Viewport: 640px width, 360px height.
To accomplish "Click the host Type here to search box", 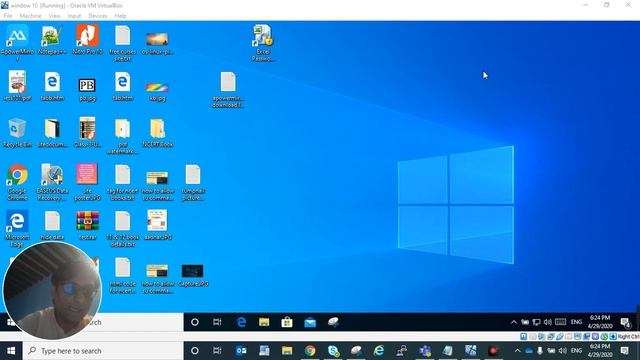I will coord(102,351).
